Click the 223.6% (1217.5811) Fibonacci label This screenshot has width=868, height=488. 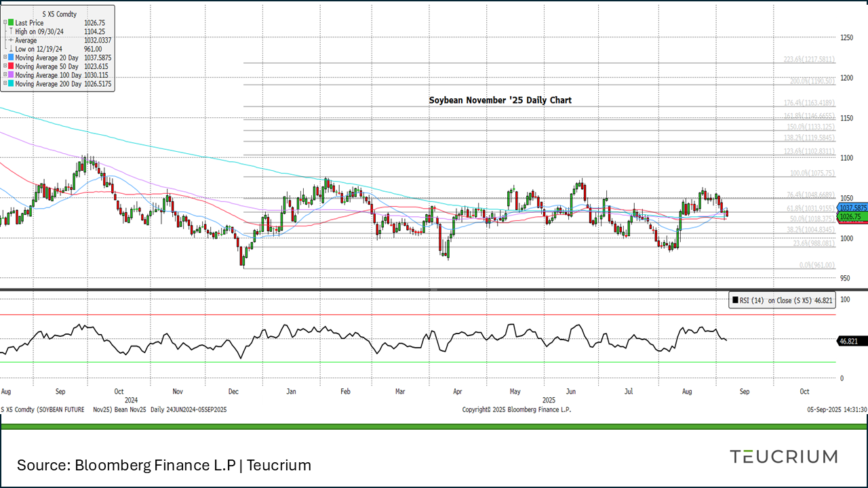809,60
